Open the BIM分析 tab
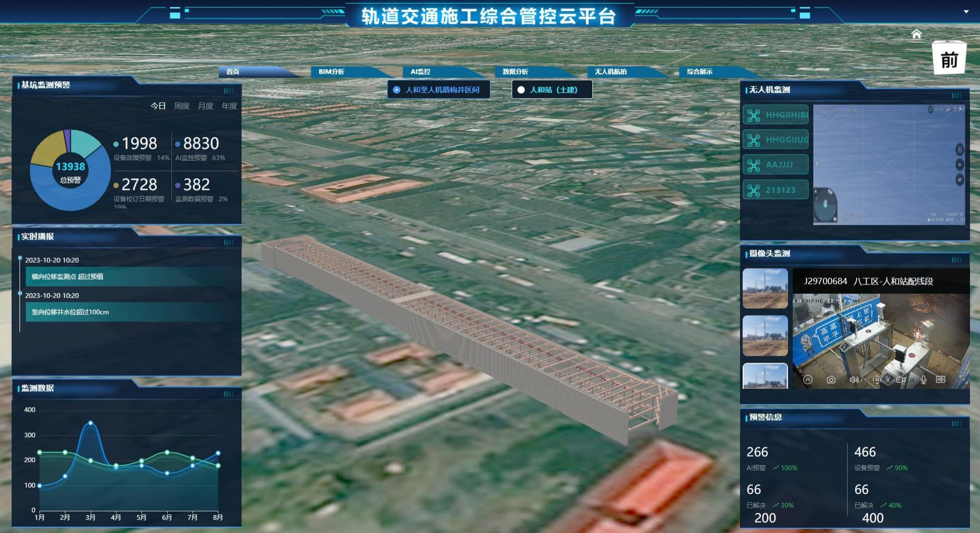Viewport: 980px width, 533px height. click(x=331, y=72)
